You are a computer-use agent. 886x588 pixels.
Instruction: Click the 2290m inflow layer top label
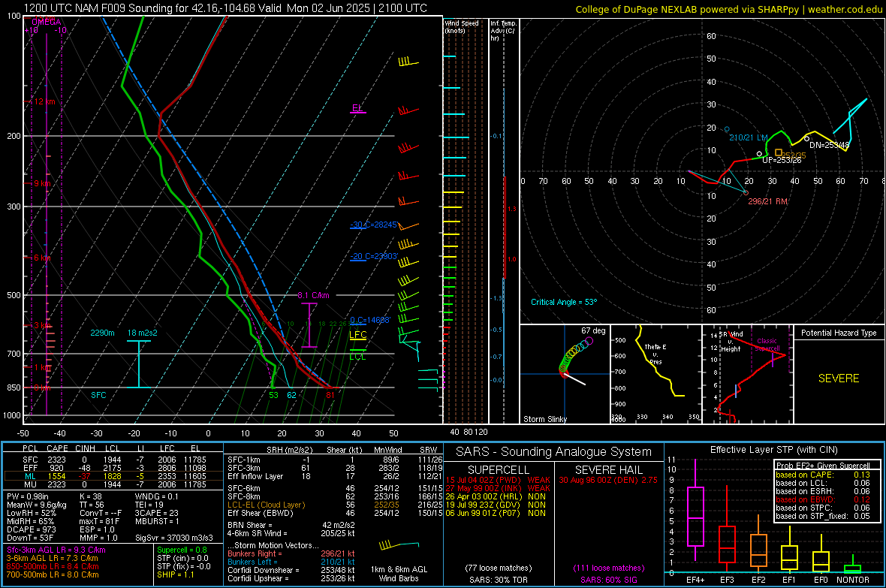102,333
